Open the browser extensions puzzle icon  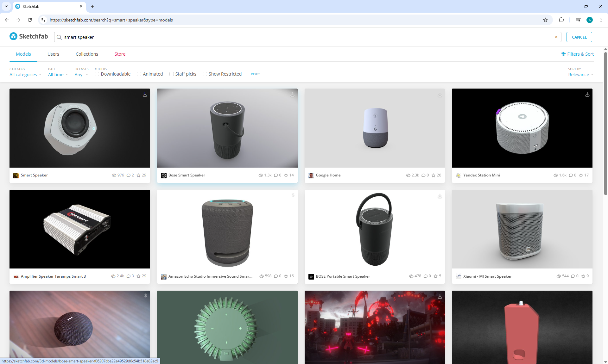tap(561, 20)
